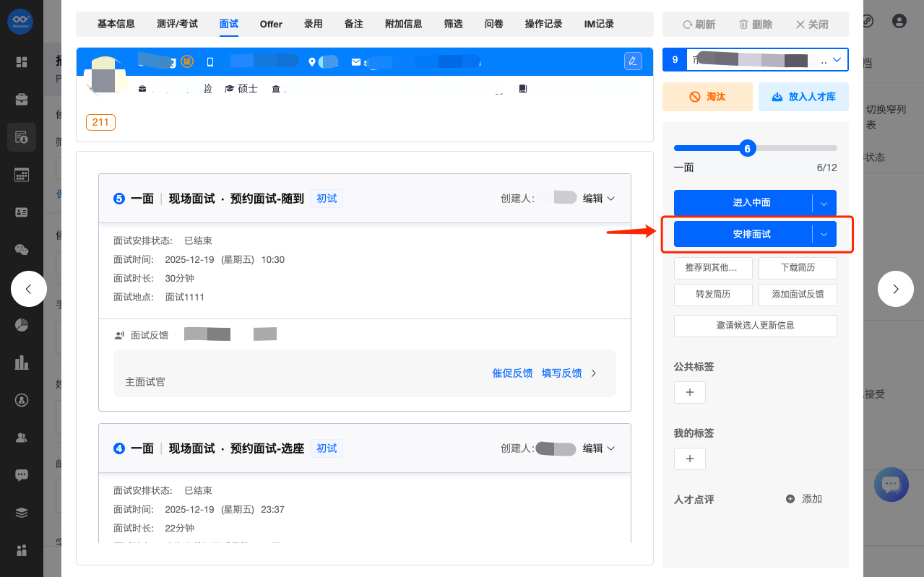
Task: Click the 刷新 refresh button
Action: [x=699, y=25]
